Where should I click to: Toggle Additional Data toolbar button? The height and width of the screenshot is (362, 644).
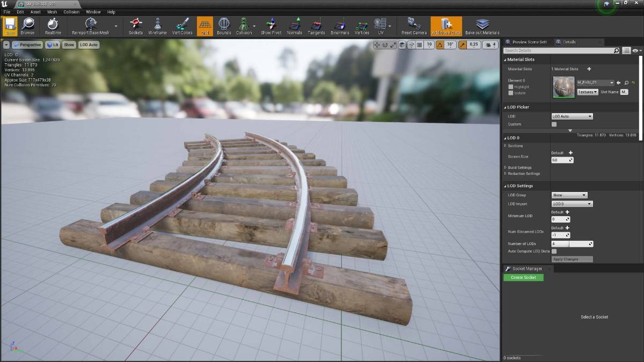[x=446, y=25]
